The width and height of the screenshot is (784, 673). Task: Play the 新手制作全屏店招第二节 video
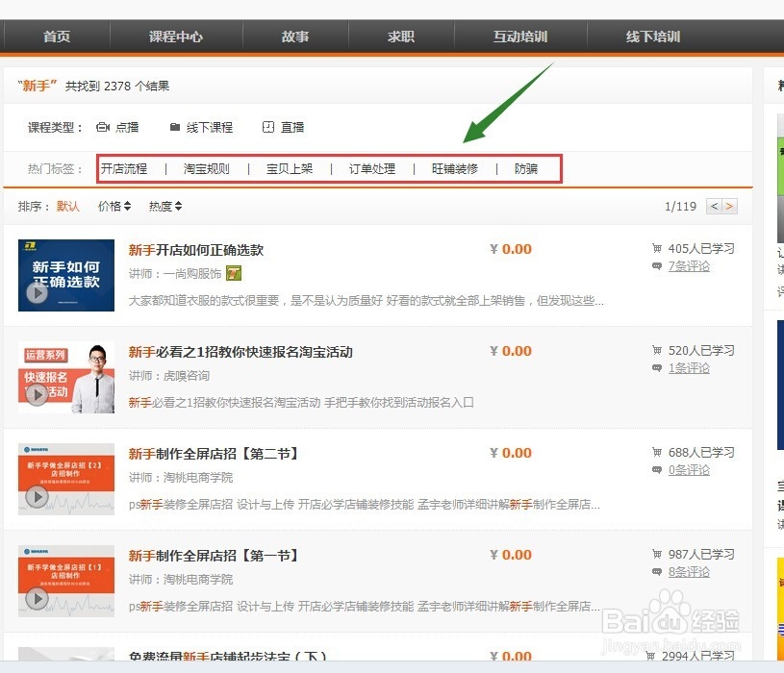37,498
